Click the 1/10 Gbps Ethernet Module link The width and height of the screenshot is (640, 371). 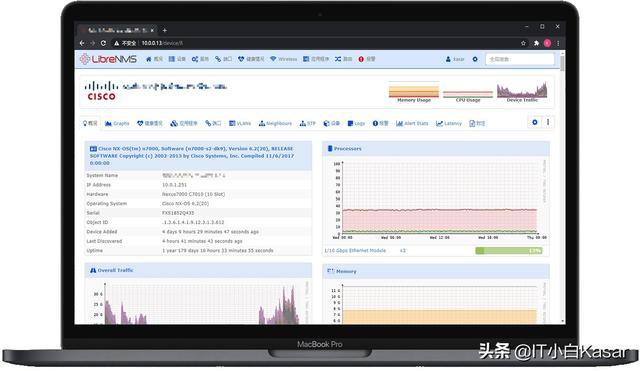pyautogui.click(x=355, y=251)
